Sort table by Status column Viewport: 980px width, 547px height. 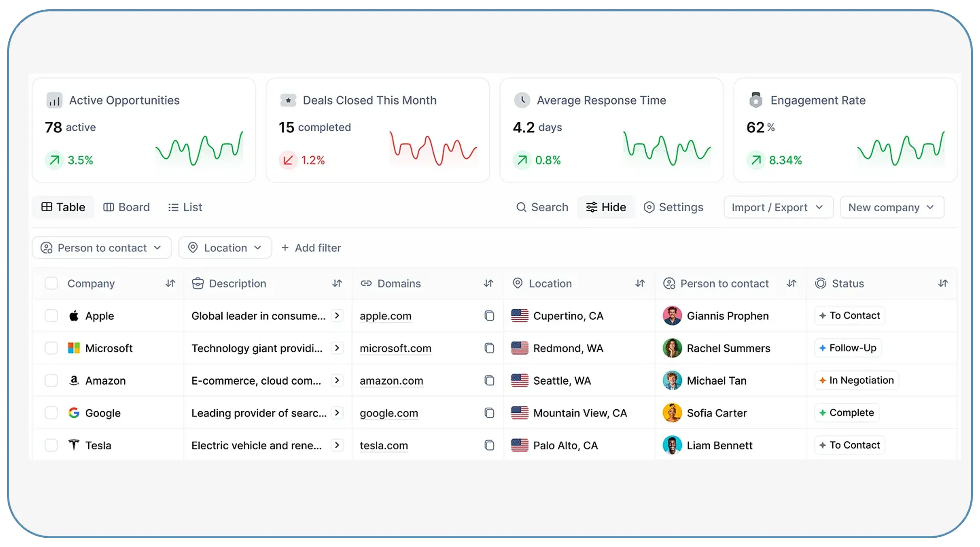943,283
